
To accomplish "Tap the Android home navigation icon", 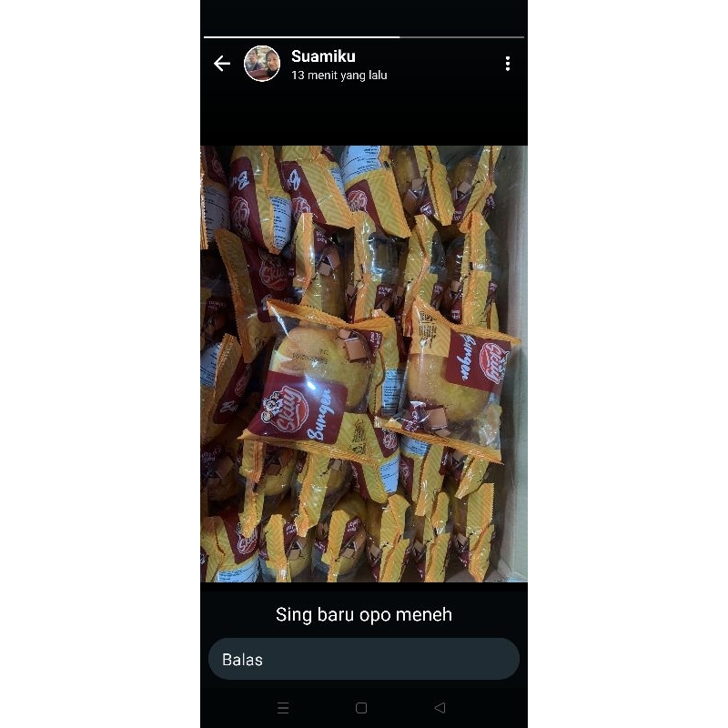I will point(362,707).
